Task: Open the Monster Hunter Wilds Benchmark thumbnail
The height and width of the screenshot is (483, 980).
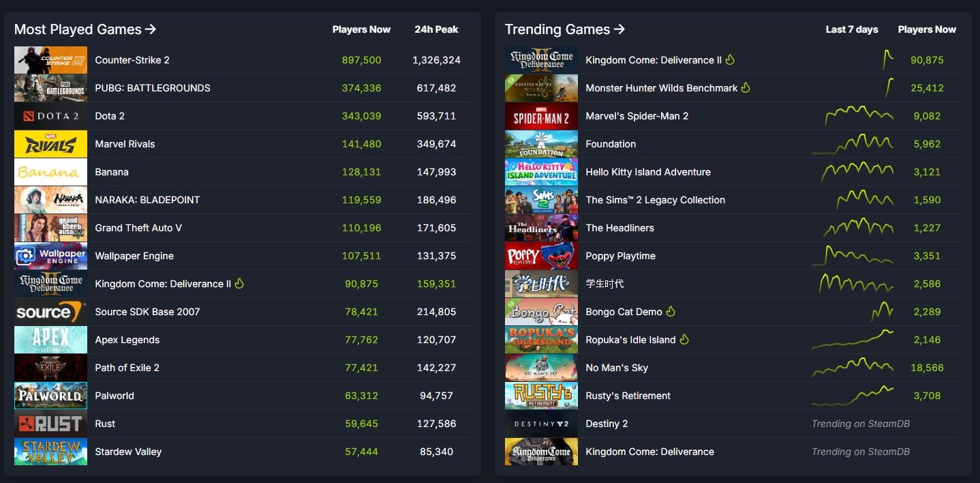Action: click(541, 88)
